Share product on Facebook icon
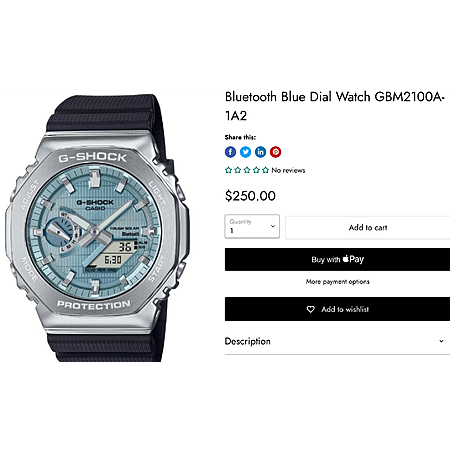450x450 pixels. coord(230,152)
